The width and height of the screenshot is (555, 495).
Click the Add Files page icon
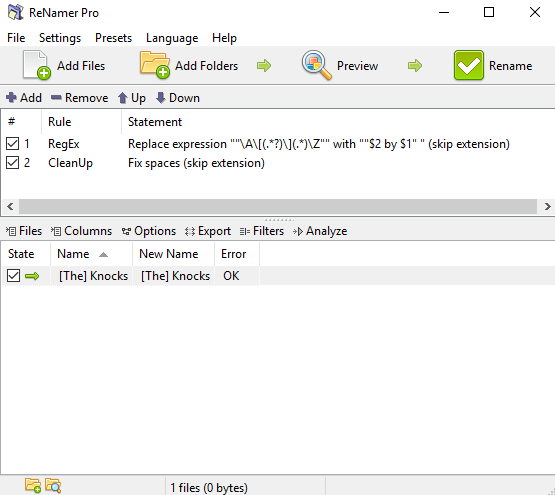coord(36,65)
